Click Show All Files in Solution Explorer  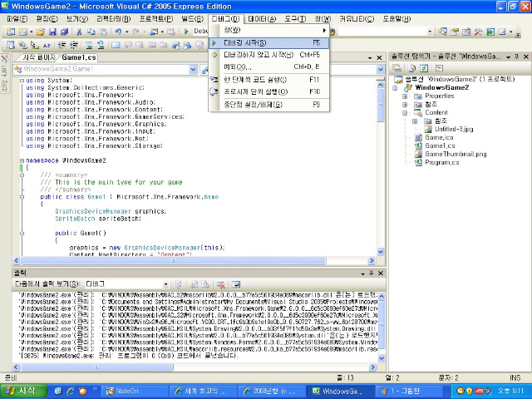point(412,68)
